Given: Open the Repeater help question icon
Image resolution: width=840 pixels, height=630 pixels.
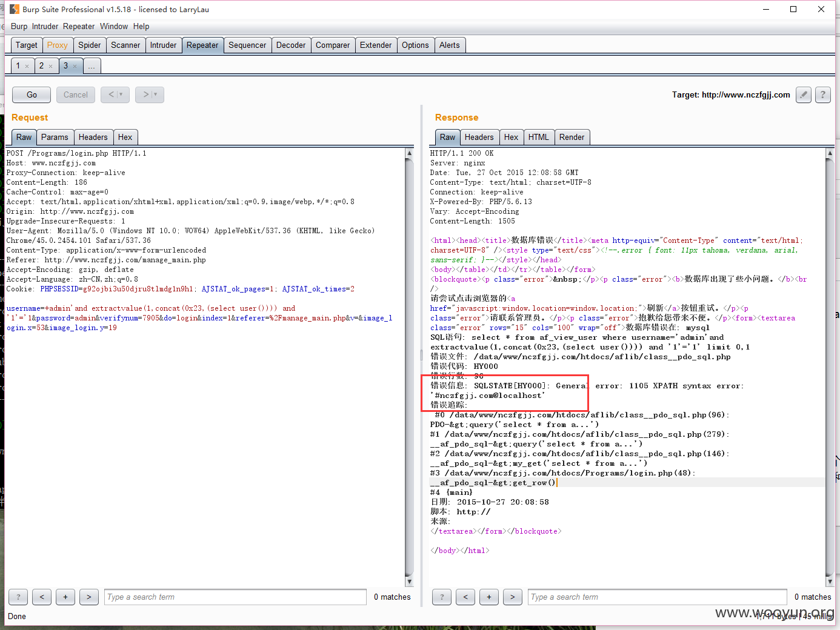Looking at the screenshot, I should tap(823, 94).
